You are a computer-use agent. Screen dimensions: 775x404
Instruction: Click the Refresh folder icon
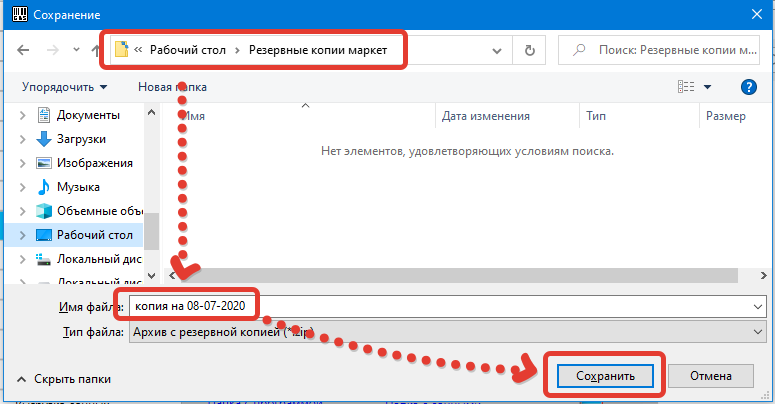coord(529,48)
